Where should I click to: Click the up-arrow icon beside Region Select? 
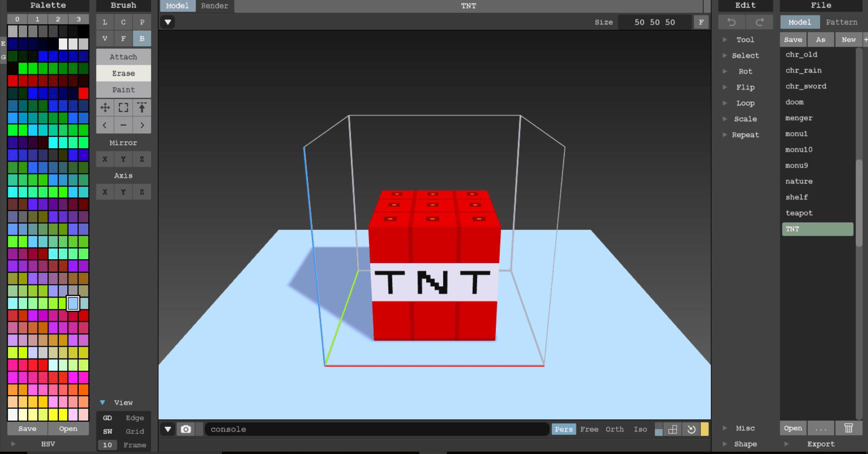click(x=142, y=107)
